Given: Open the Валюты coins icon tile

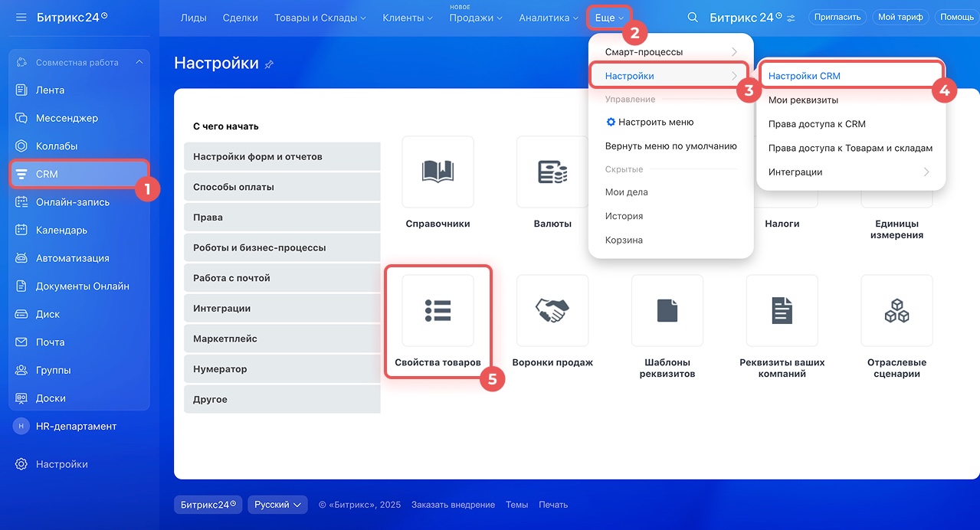Looking at the screenshot, I should (x=552, y=172).
